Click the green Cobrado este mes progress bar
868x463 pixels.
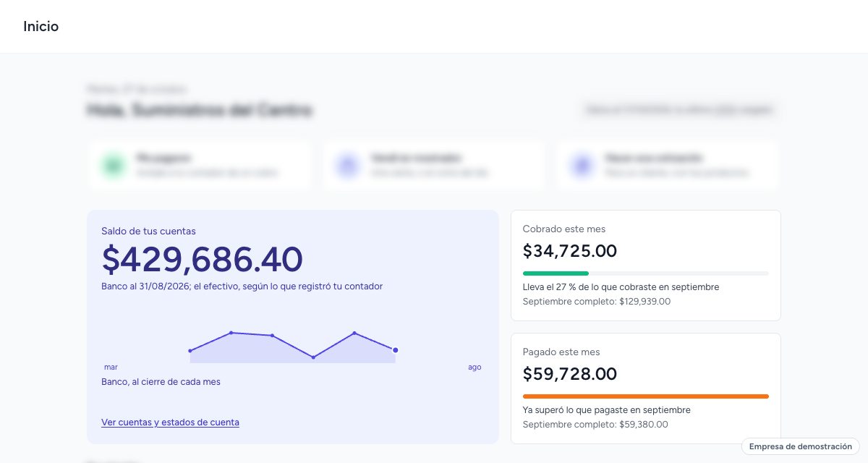tap(556, 273)
